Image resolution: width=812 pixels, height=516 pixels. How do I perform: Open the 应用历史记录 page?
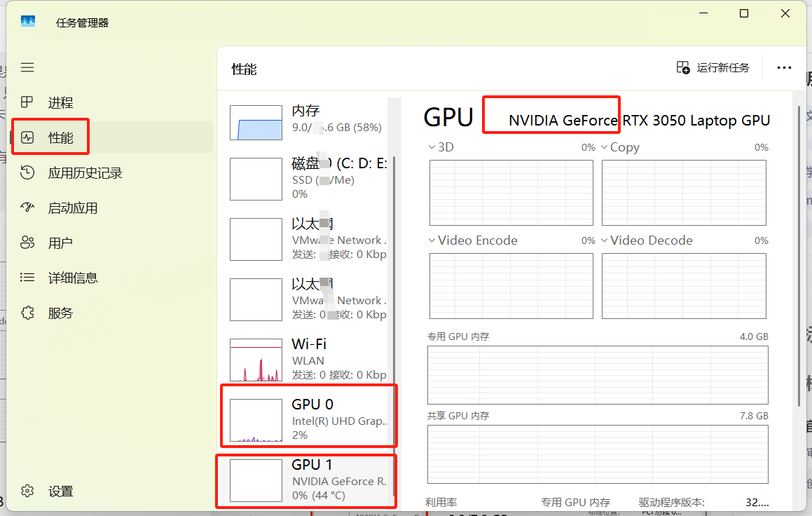click(x=111, y=173)
